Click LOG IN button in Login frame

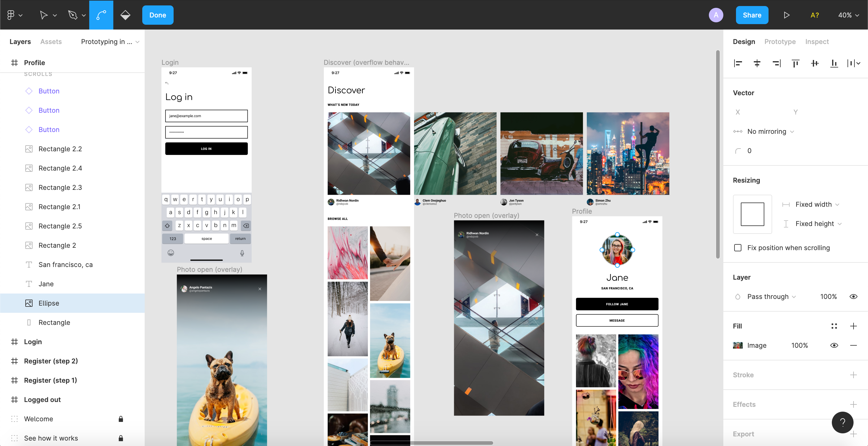tap(206, 149)
